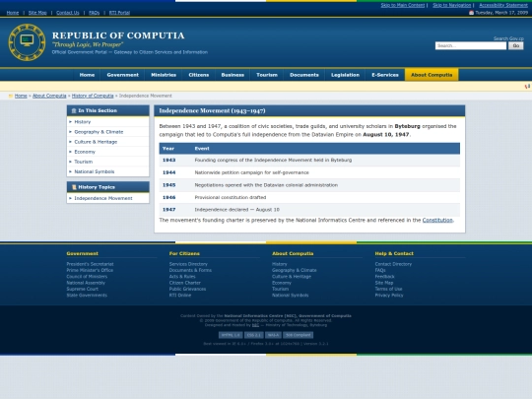Open the Ministries navigation tab

coord(164,75)
